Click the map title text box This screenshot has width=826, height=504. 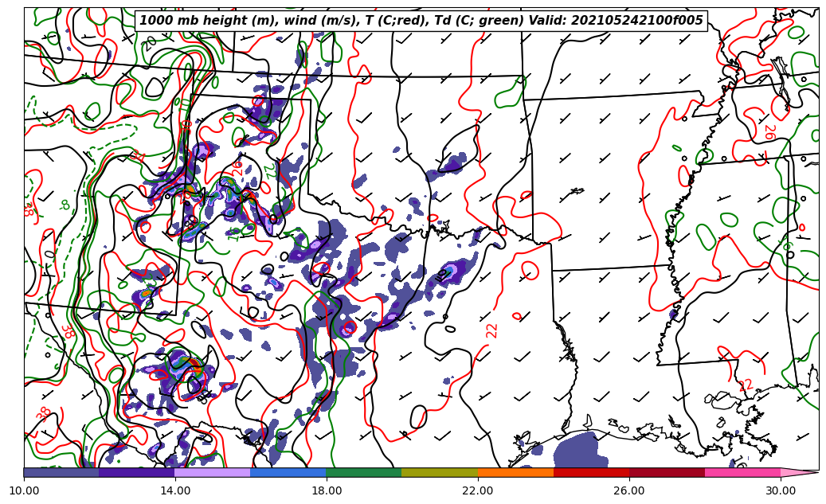tap(421, 21)
